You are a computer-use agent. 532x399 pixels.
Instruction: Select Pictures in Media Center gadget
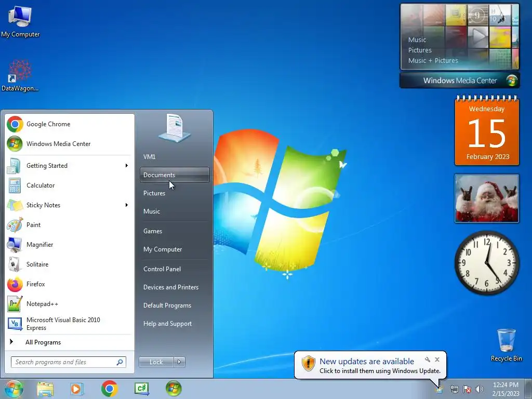tap(420, 50)
